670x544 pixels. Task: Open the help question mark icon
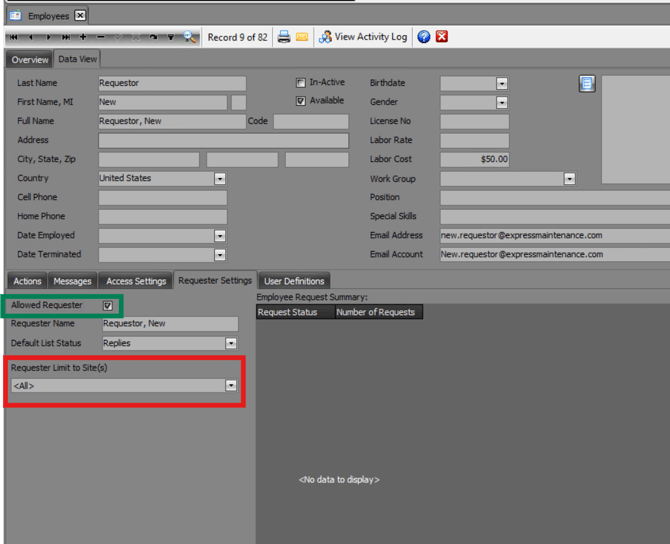tap(424, 37)
